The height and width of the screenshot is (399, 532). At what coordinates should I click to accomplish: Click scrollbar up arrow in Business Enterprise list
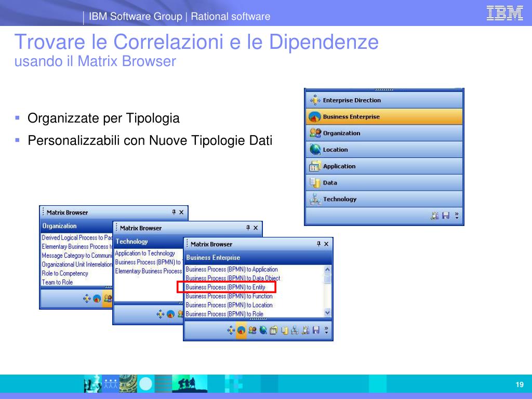327,270
